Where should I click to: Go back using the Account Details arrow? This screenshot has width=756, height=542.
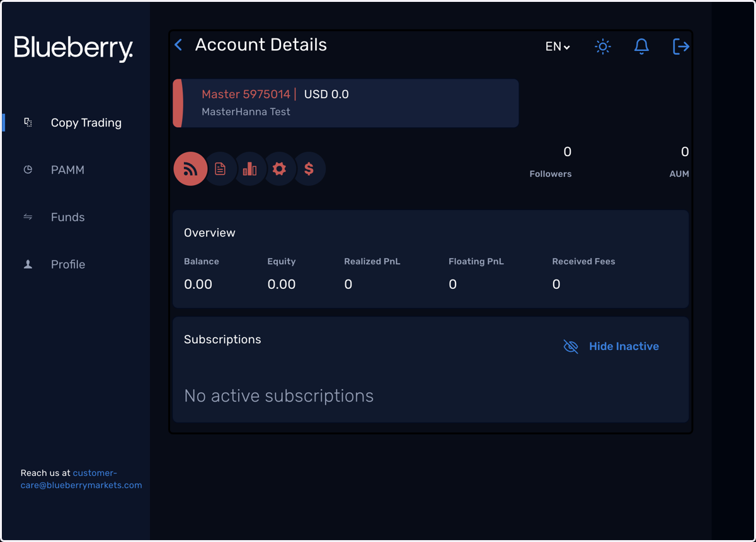(178, 45)
